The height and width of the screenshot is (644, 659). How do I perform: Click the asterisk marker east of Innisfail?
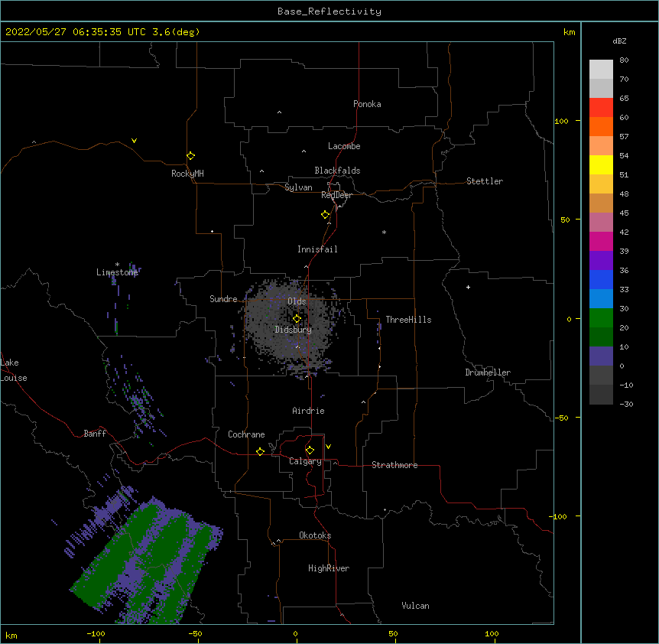click(384, 232)
